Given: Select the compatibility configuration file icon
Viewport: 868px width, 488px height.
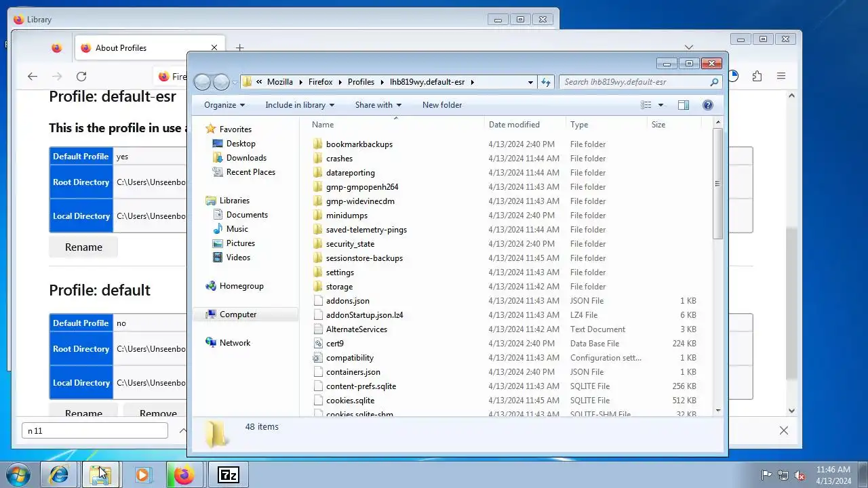Looking at the screenshot, I should (x=318, y=358).
